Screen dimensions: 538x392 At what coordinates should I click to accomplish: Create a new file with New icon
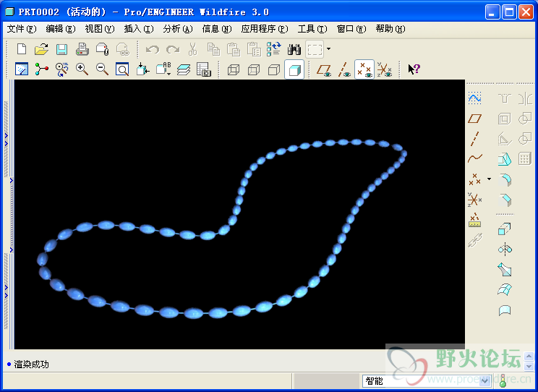pos(22,49)
